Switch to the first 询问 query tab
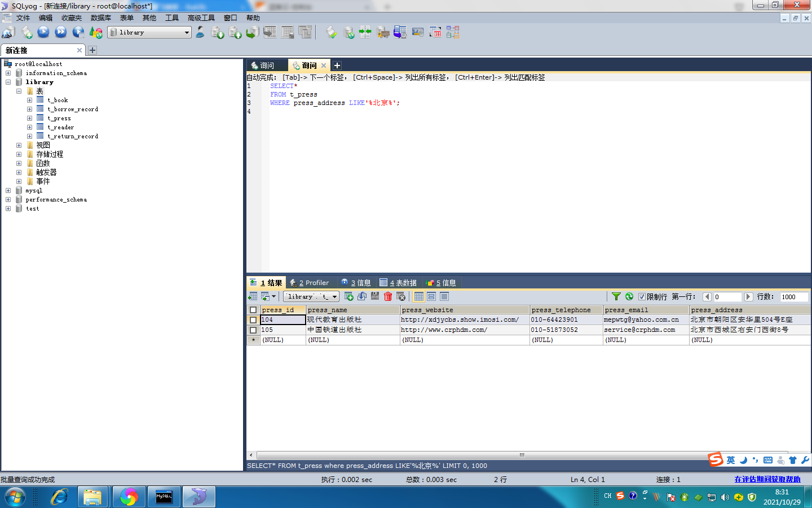The height and width of the screenshot is (508, 812). tap(267, 65)
